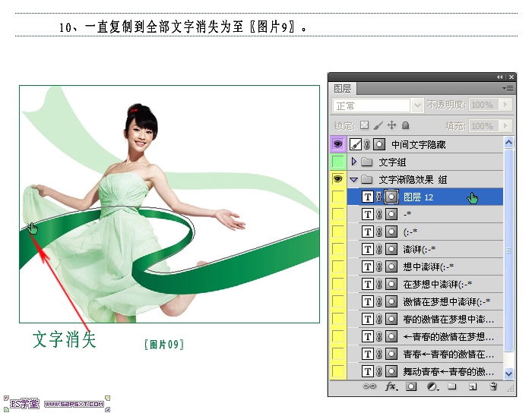Click the T thumbnail of 图层 12
Image resolution: width=532 pixels, height=416 pixels.
pyautogui.click(x=368, y=197)
